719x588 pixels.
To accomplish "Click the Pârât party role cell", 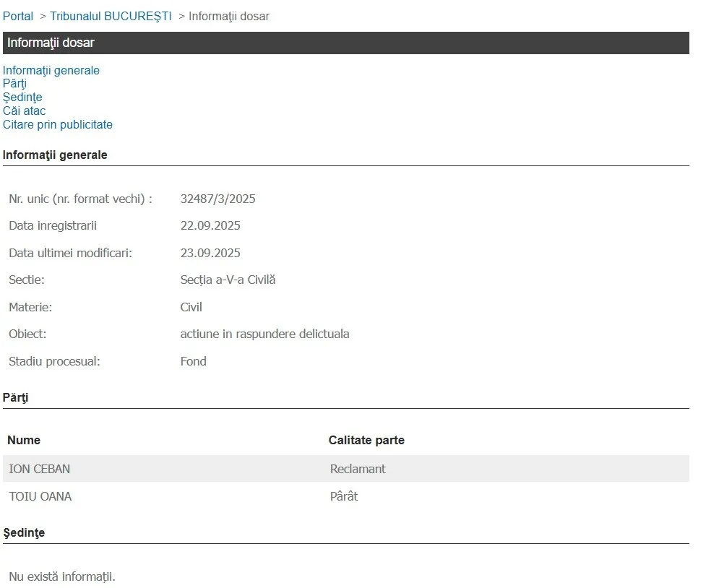I will (x=344, y=496).
